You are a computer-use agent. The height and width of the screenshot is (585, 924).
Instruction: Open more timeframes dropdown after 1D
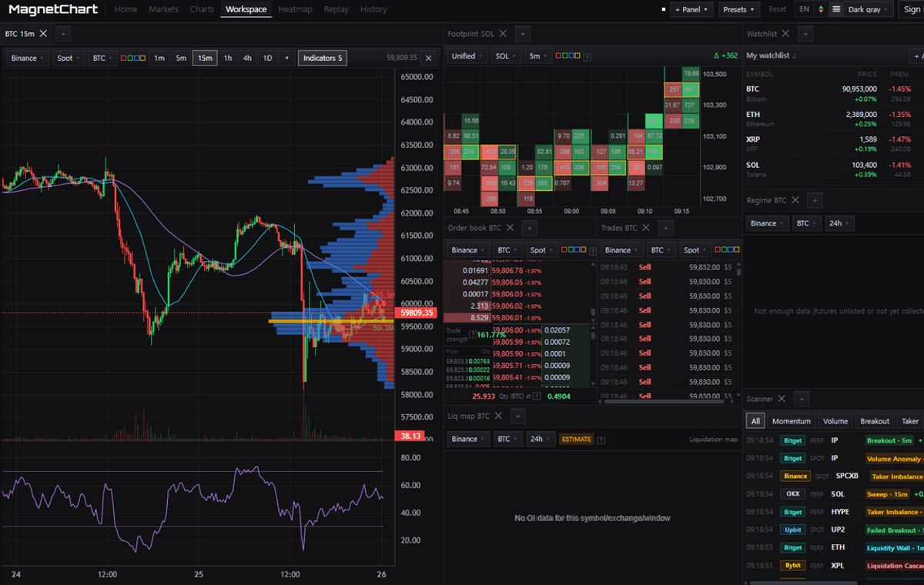point(287,58)
